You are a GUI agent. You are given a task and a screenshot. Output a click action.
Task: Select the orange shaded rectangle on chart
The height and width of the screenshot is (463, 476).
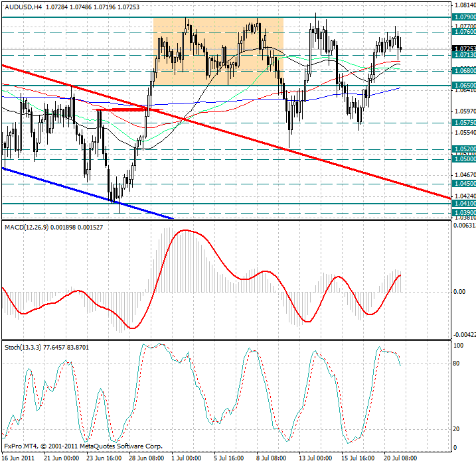point(218,51)
